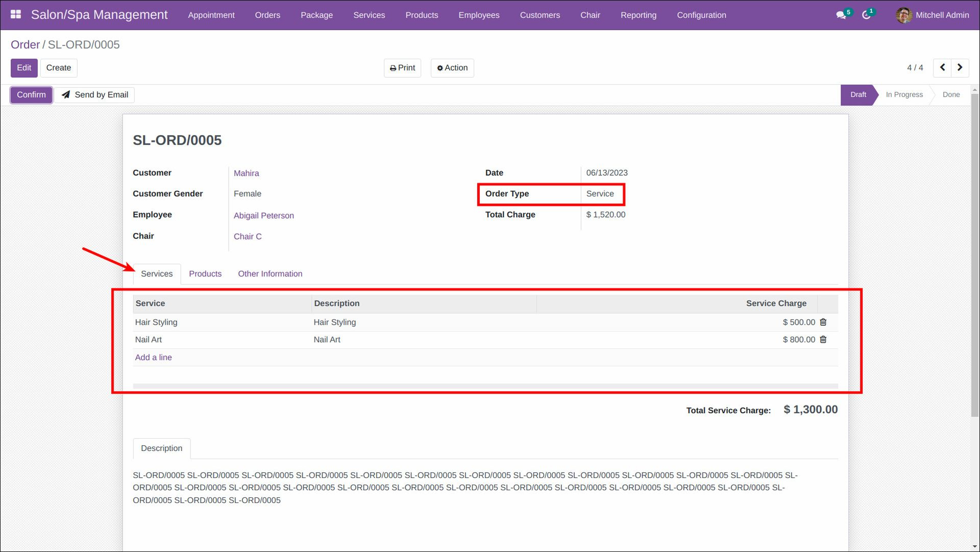
Task: Expand the Configuration menu
Action: [x=701, y=15]
